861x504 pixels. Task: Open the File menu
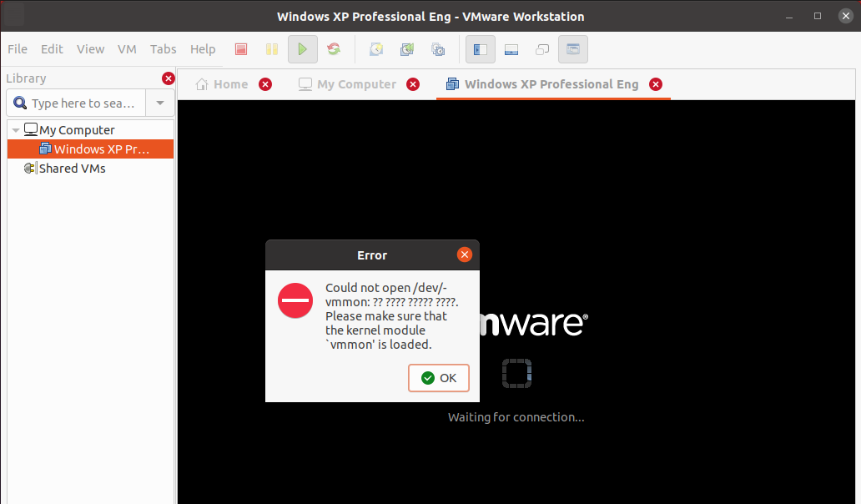coord(18,49)
